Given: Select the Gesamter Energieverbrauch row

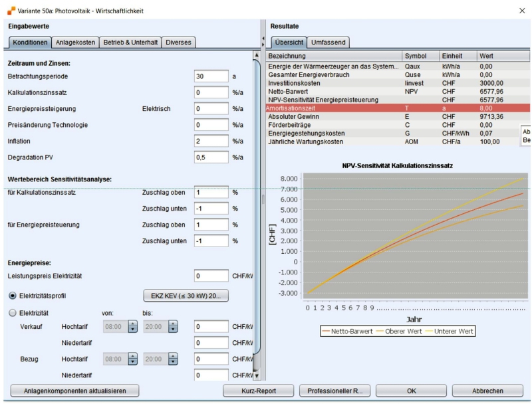Looking at the screenshot, I should (398, 74).
